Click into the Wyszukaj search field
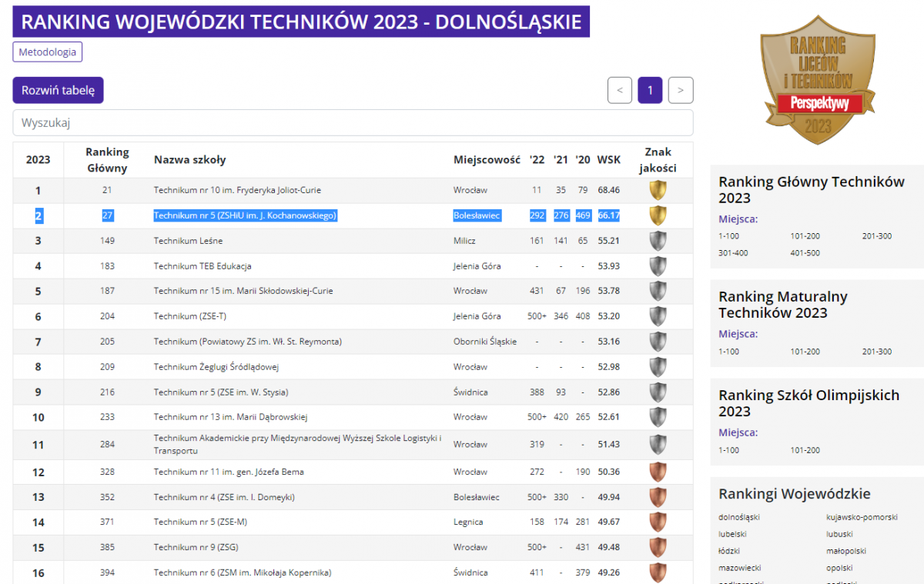924x584 pixels. pos(353,123)
